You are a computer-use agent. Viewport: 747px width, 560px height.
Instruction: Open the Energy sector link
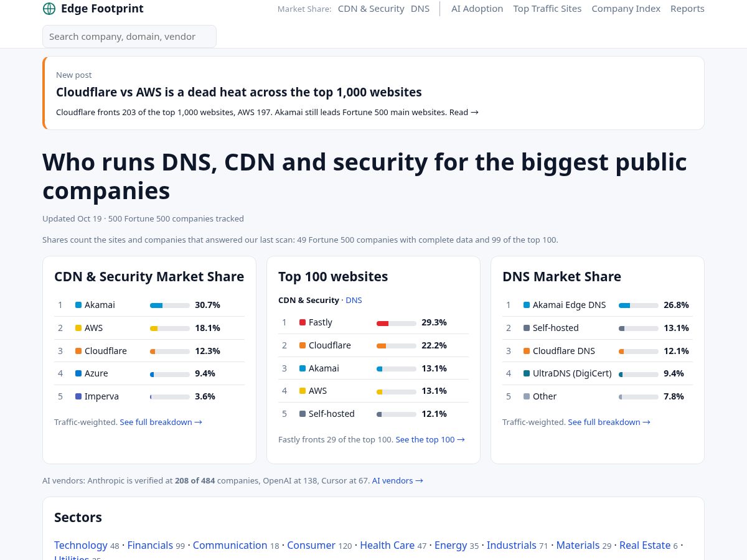451,545
